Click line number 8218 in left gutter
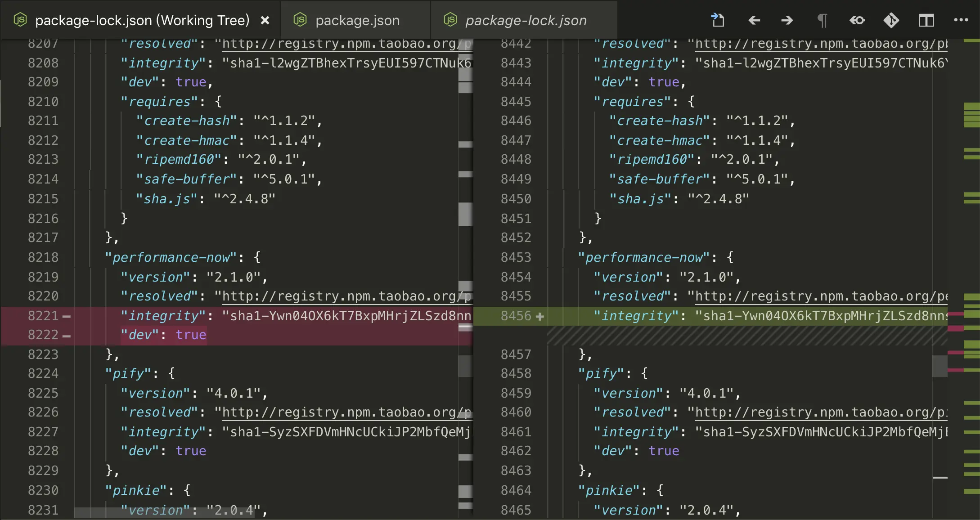The height and width of the screenshot is (520, 980). (43, 257)
